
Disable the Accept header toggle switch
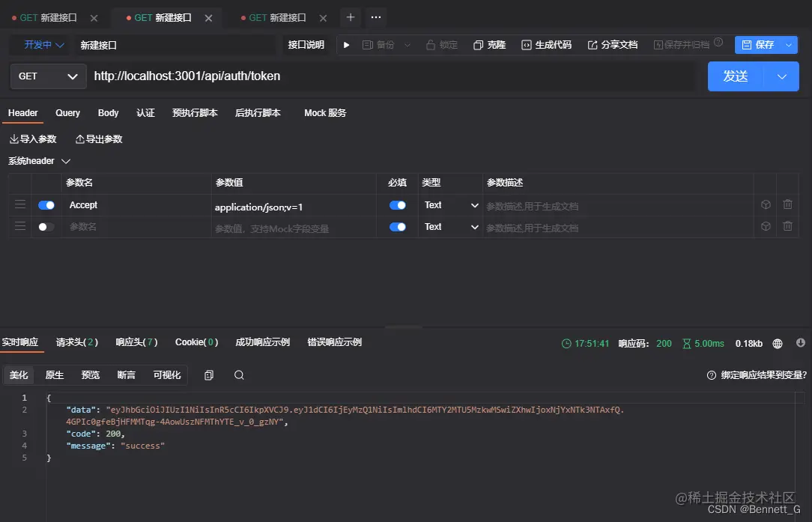[46, 204]
